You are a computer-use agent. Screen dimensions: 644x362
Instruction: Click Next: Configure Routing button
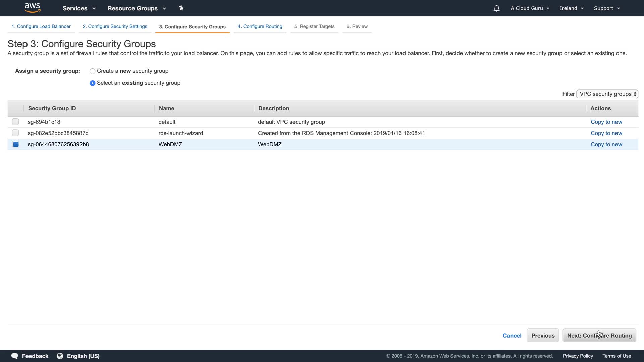coord(599,335)
